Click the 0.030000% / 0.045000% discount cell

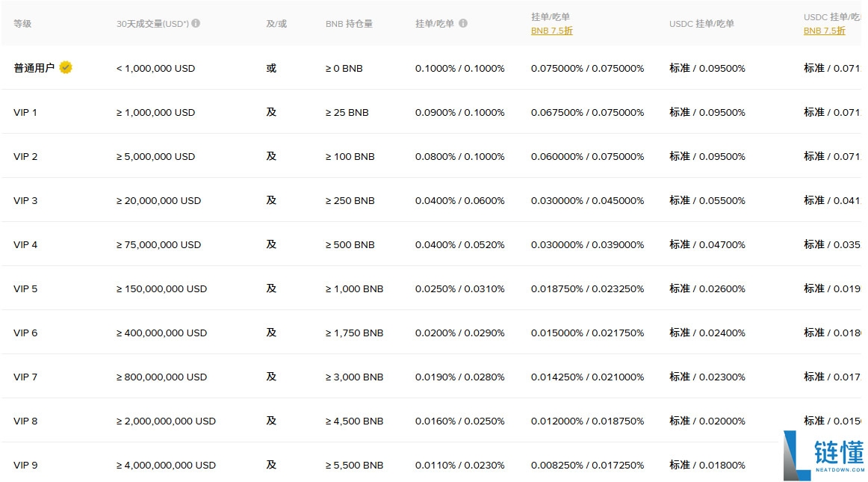pyautogui.click(x=587, y=200)
